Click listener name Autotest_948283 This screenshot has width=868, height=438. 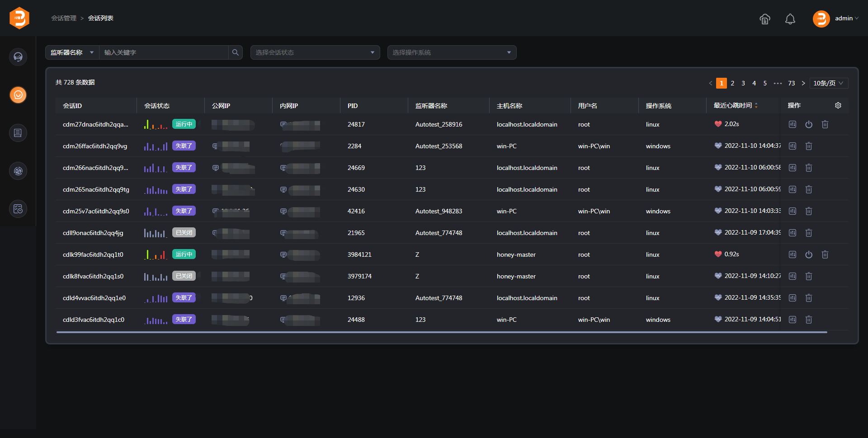point(439,211)
